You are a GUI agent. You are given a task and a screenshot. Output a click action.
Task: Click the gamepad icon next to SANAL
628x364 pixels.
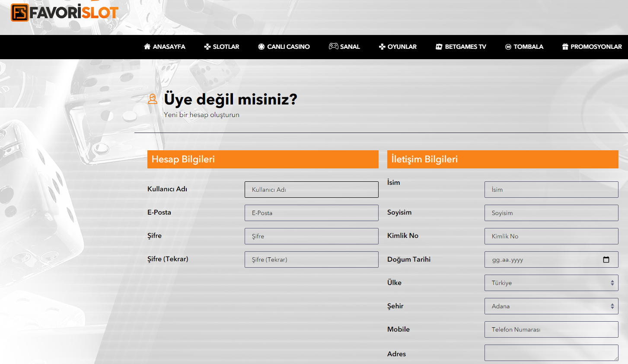(333, 47)
